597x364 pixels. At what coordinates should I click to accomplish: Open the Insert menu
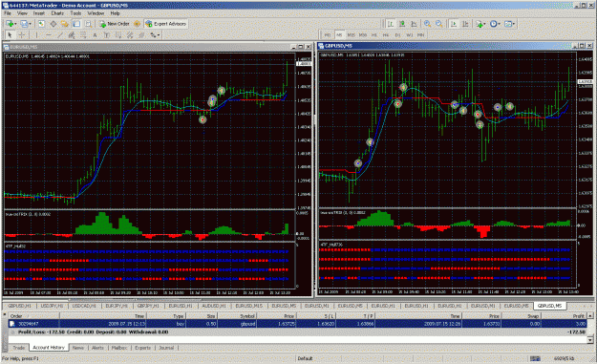(x=39, y=13)
